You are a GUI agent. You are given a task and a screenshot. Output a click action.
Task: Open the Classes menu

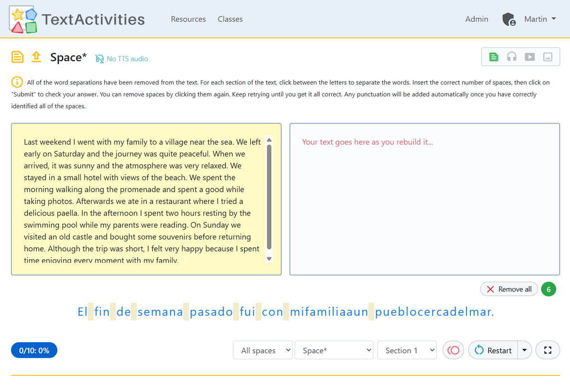coord(230,19)
